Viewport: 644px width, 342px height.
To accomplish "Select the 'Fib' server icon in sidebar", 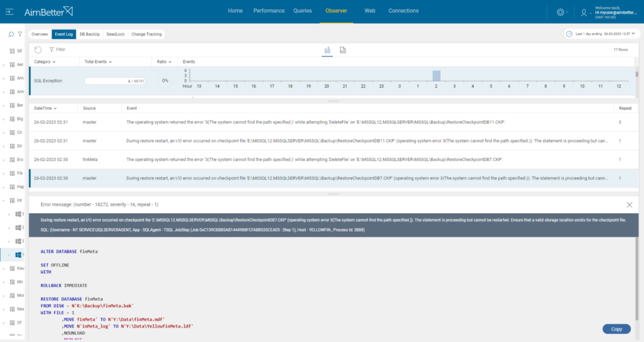I will pos(12,174).
